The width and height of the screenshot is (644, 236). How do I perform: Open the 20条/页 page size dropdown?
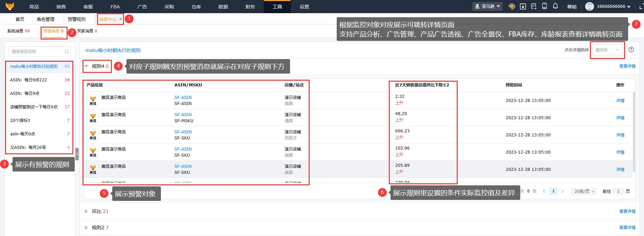point(585,191)
